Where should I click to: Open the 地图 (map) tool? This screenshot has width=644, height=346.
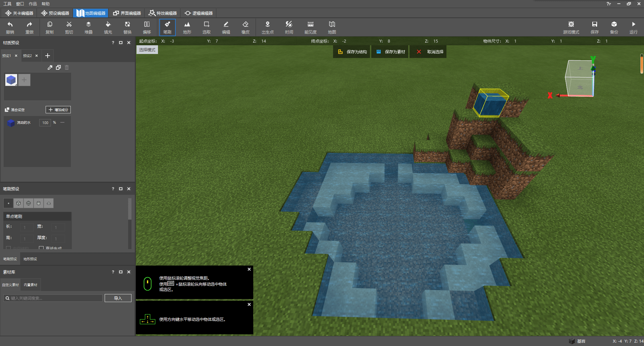click(332, 27)
